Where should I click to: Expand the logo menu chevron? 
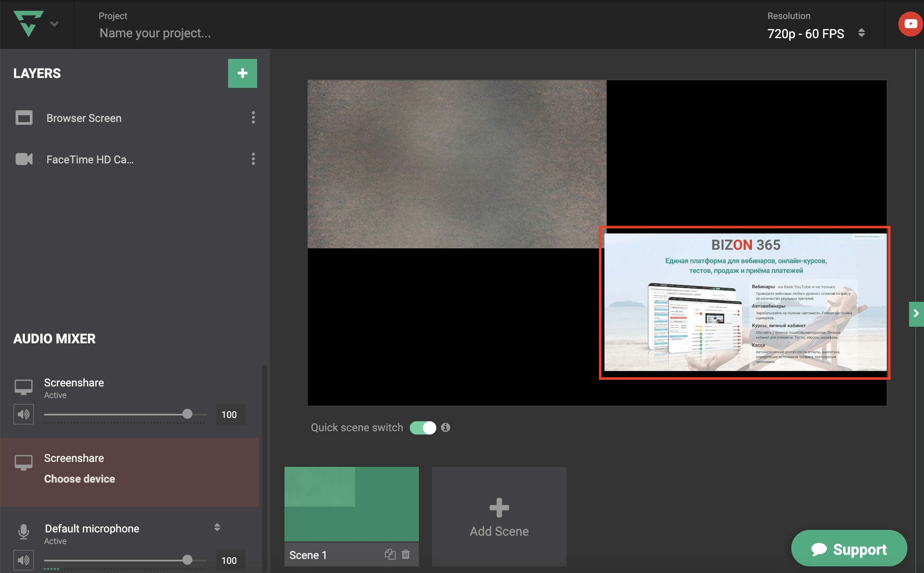(54, 24)
